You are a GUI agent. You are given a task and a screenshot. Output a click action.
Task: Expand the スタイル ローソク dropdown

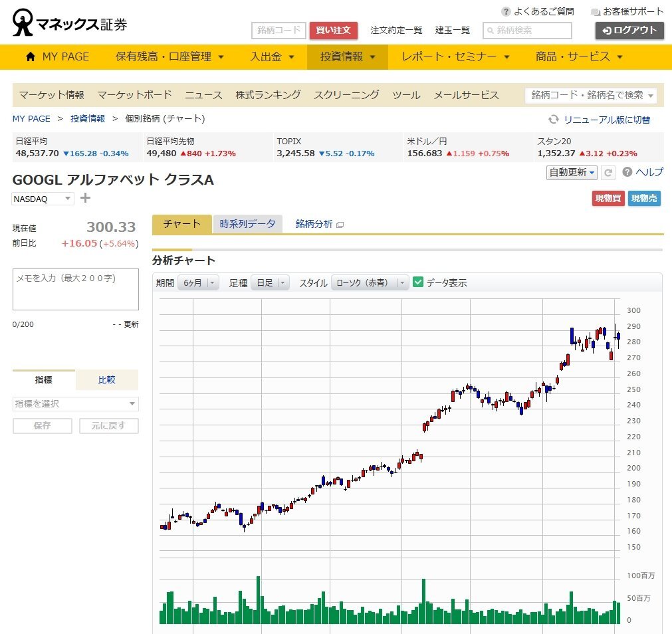tap(370, 282)
